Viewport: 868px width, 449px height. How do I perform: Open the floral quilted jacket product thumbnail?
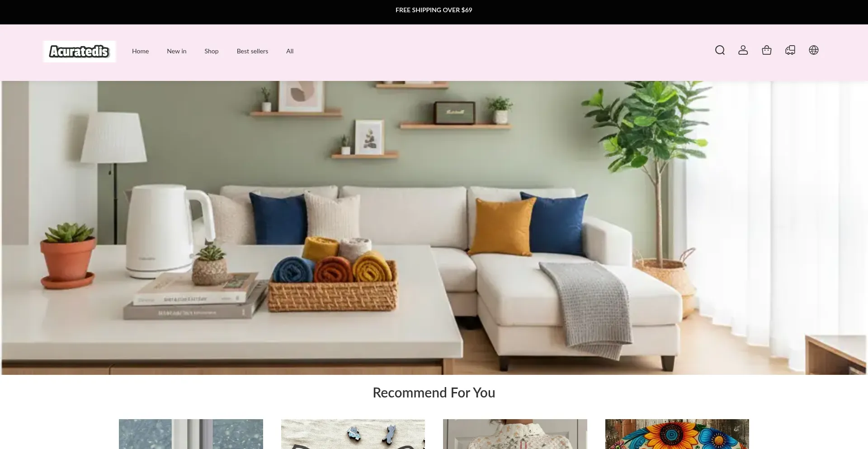click(515, 434)
